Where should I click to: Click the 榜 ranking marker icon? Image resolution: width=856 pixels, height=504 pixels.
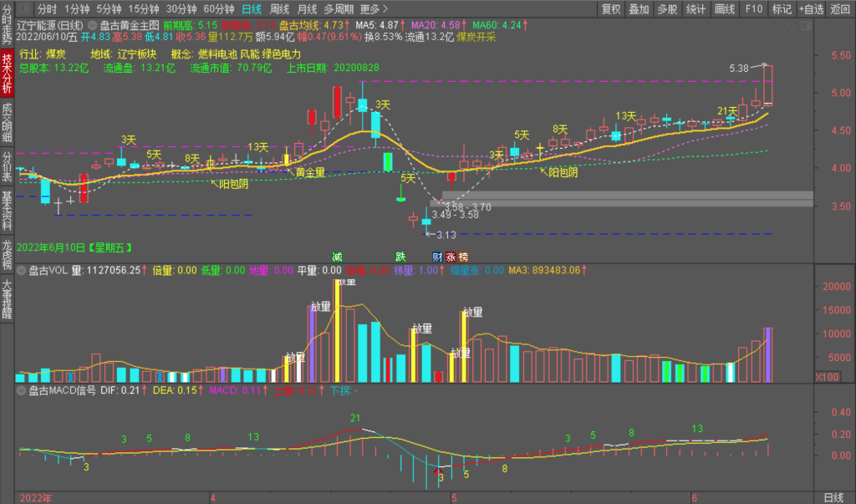464,256
